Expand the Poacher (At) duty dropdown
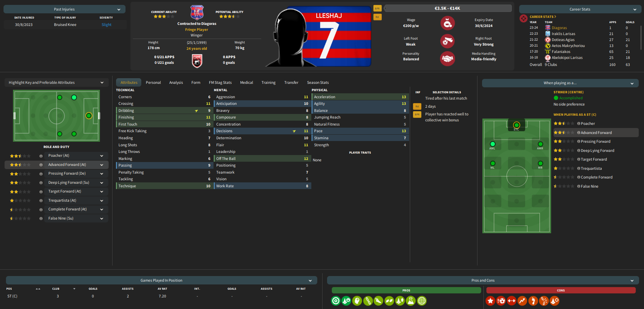644x309 pixels. coord(102,156)
